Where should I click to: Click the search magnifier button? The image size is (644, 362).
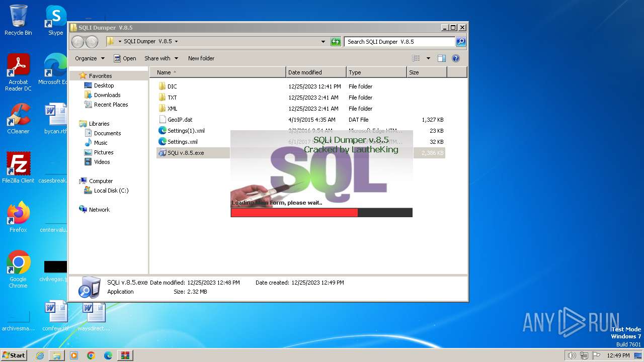[x=461, y=42]
